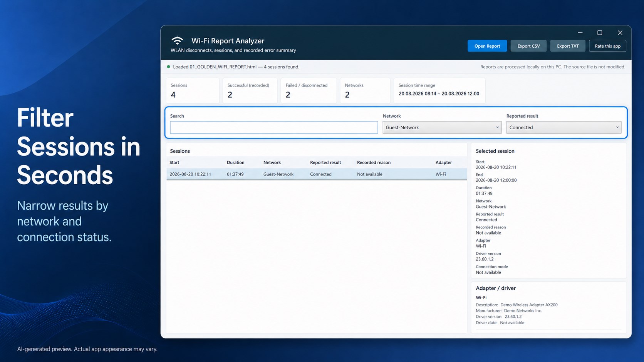Viewport: 644px width, 362px height.
Task: Click the Reported result column header
Action: (x=325, y=162)
